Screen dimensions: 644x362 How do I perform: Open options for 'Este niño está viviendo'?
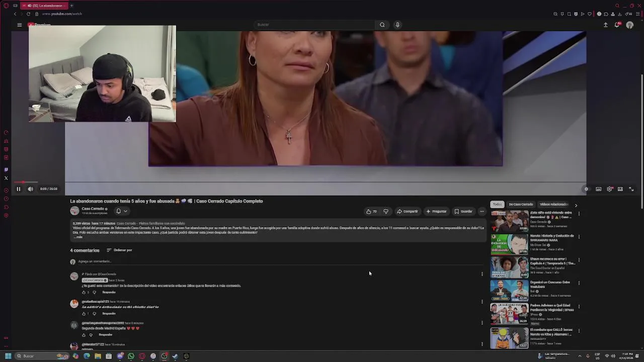point(579,214)
